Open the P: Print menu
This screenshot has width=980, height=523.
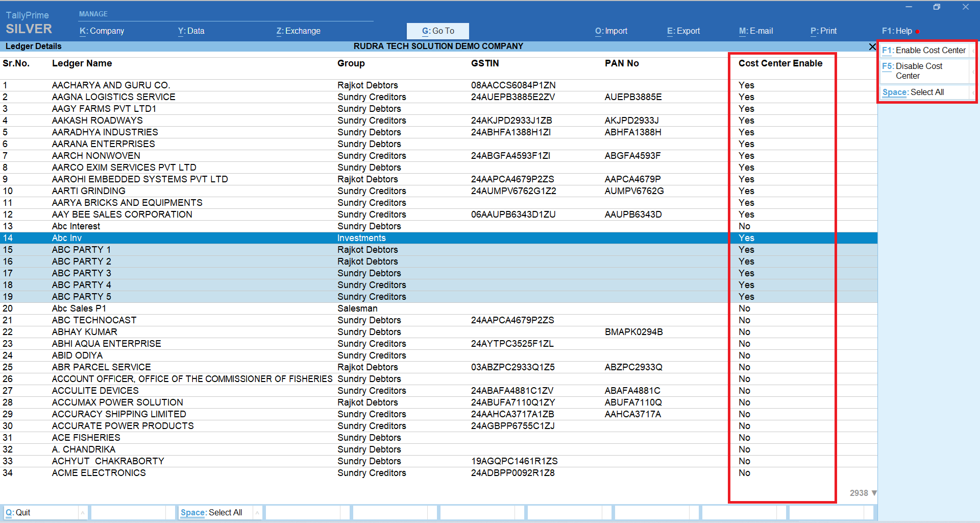[x=823, y=31]
